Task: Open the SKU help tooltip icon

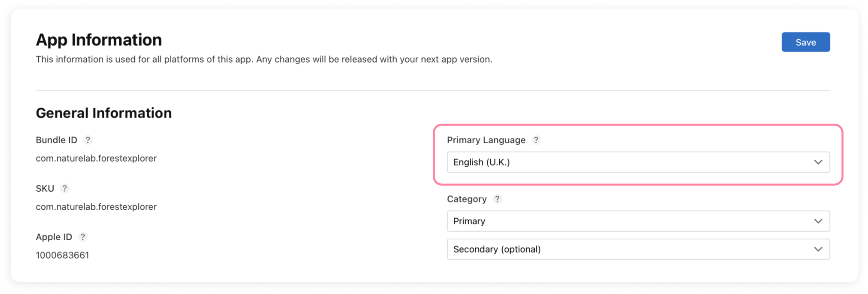Action: (x=64, y=189)
